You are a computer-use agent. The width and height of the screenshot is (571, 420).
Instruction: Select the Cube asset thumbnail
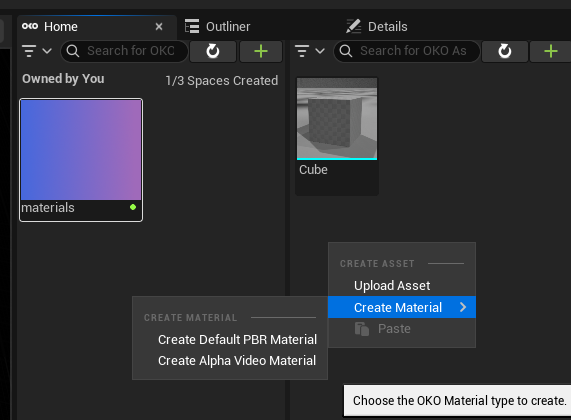click(337, 118)
